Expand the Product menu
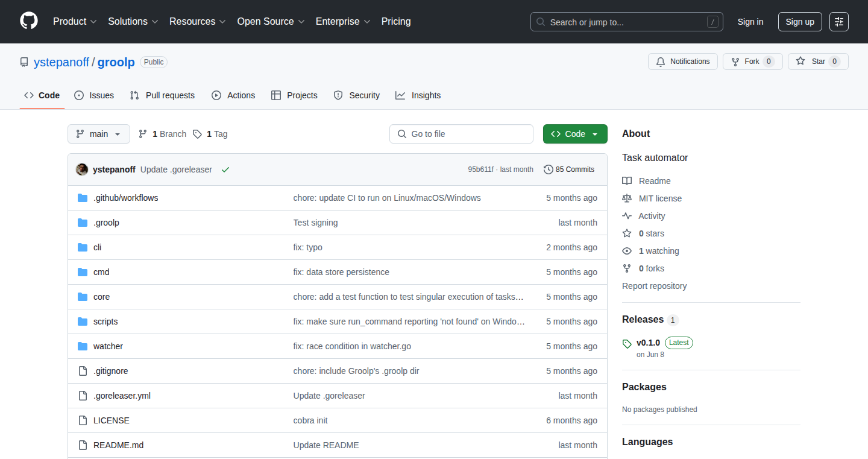 point(75,21)
